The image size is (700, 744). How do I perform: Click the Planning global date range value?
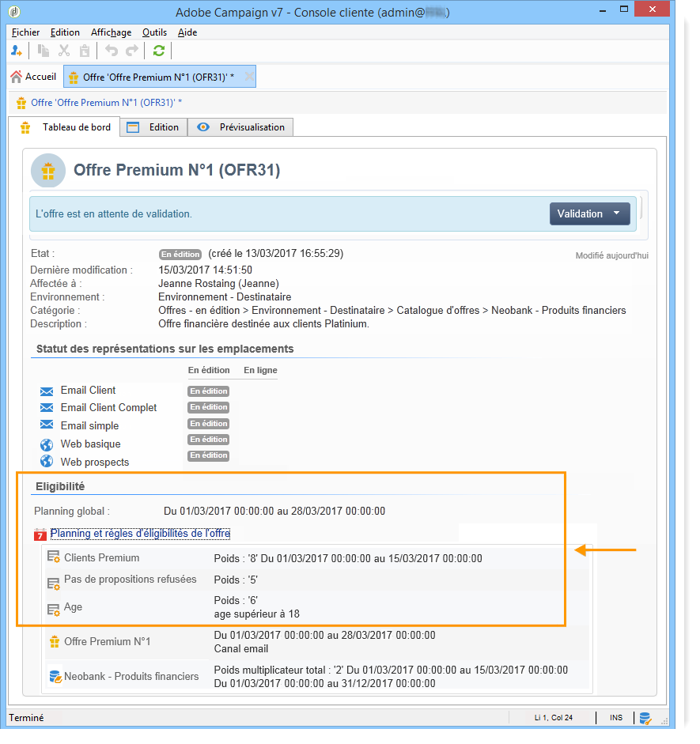[274, 512]
